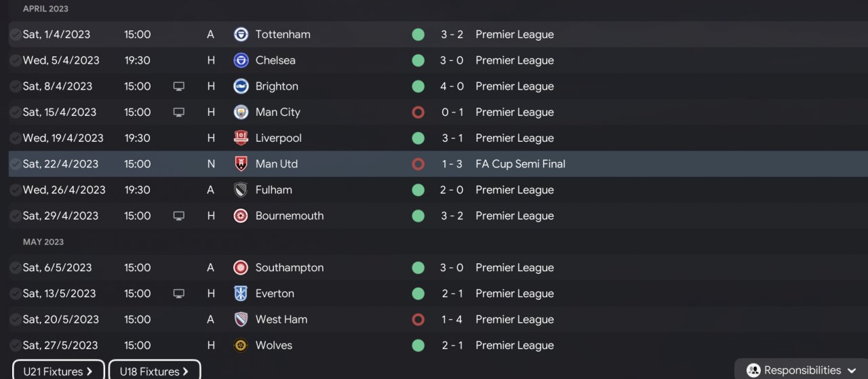Click the Man Utd club badge
This screenshot has height=379, width=868.
click(x=241, y=164)
